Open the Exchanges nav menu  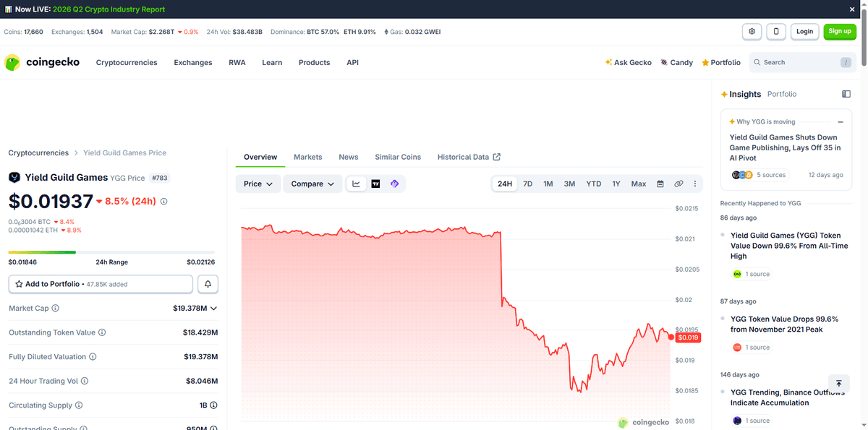pyautogui.click(x=193, y=63)
